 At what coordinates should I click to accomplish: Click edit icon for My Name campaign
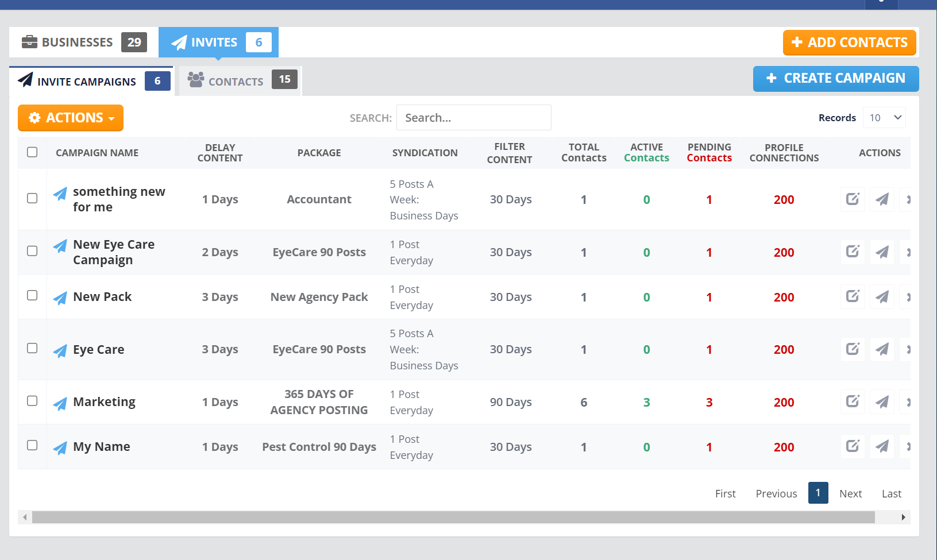[x=853, y=446]
